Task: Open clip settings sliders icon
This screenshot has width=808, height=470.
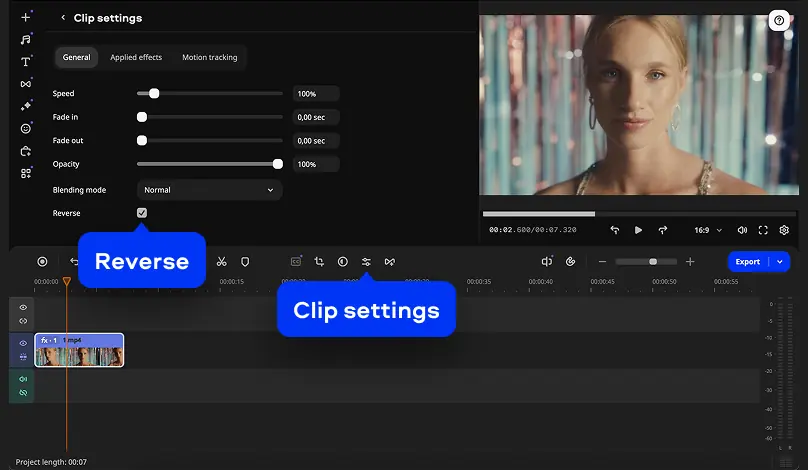Action: coord(366,262)
